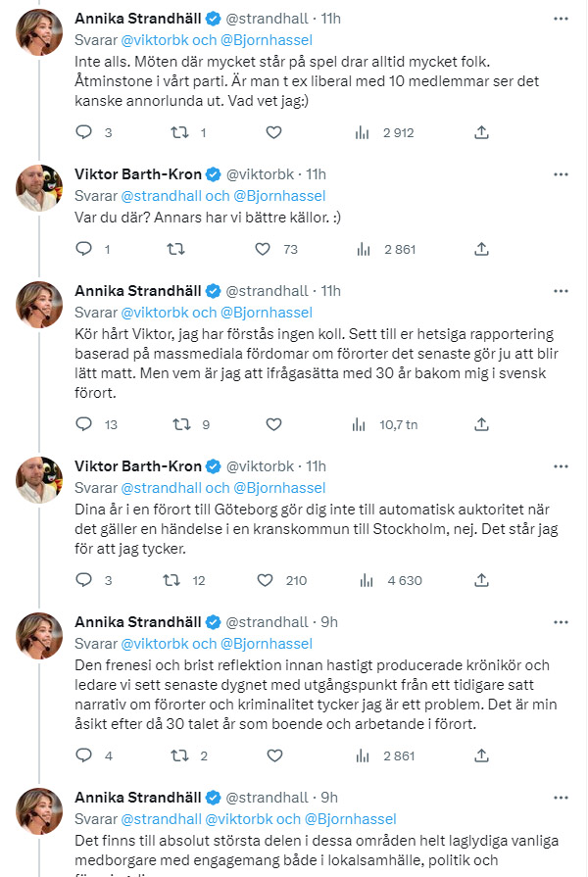Image resolution: width=588 pixels, height=877 pixels.
Task: Open more menu on last visible tweet
Action: click(x=560, y=796)
